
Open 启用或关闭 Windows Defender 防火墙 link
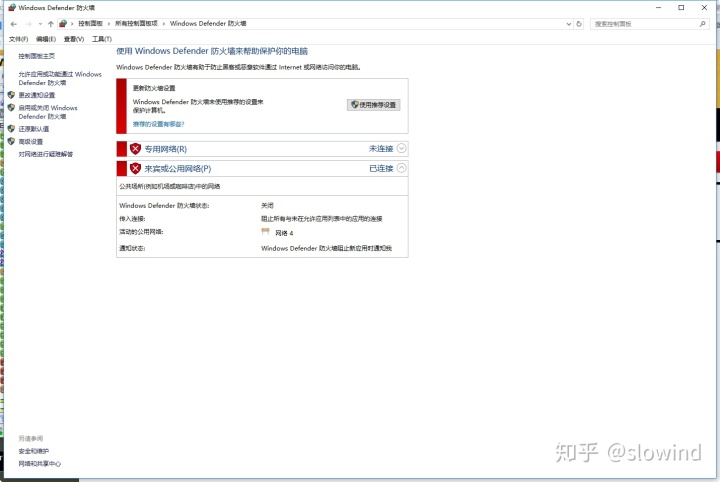coord(48,112)
